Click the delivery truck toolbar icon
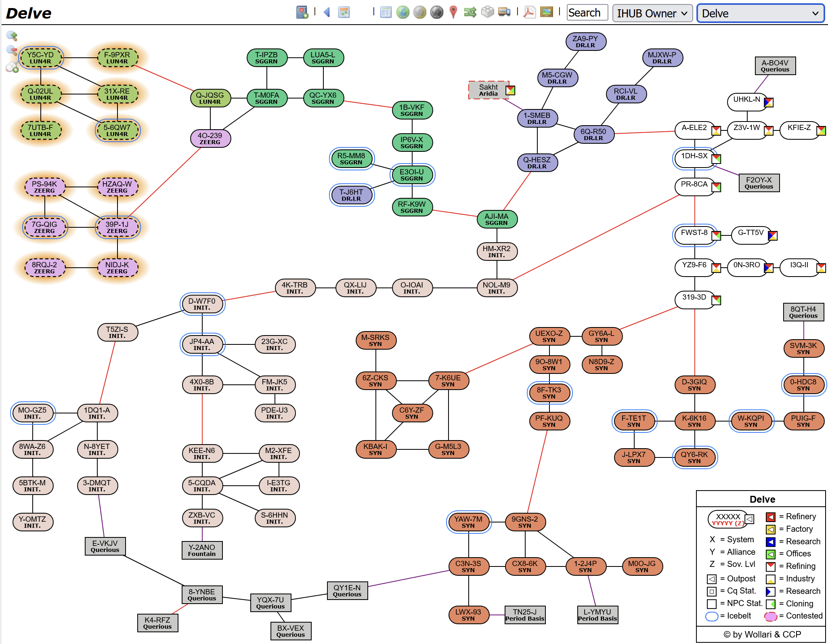828x644 pixels. click(x=504, y=13)
